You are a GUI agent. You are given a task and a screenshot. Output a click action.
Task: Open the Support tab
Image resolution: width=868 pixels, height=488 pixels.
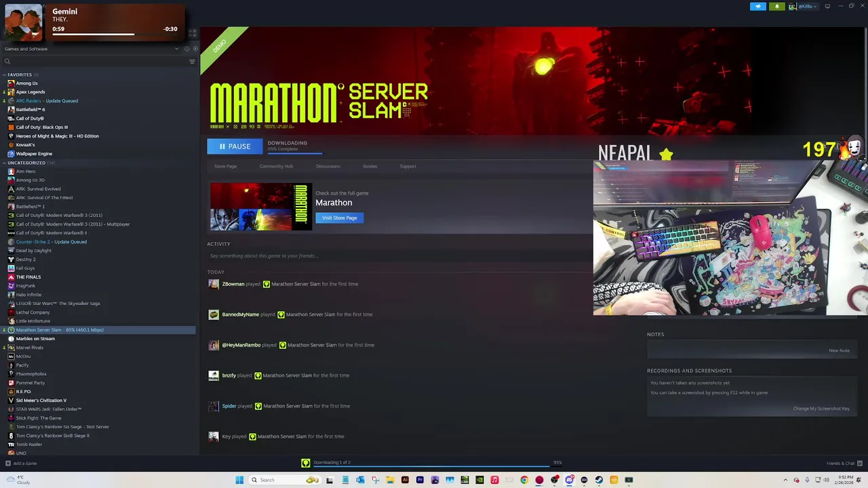[x=408, y=166]
